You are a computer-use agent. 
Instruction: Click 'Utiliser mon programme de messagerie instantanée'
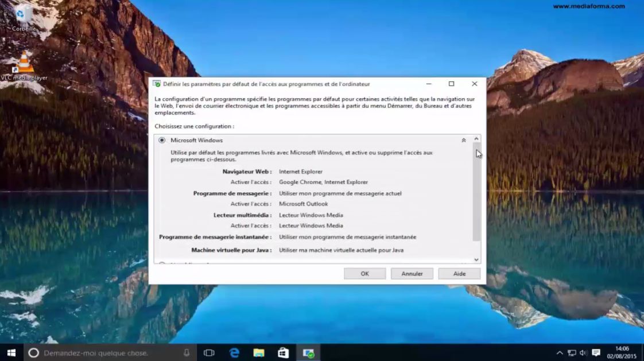point(347,237)
